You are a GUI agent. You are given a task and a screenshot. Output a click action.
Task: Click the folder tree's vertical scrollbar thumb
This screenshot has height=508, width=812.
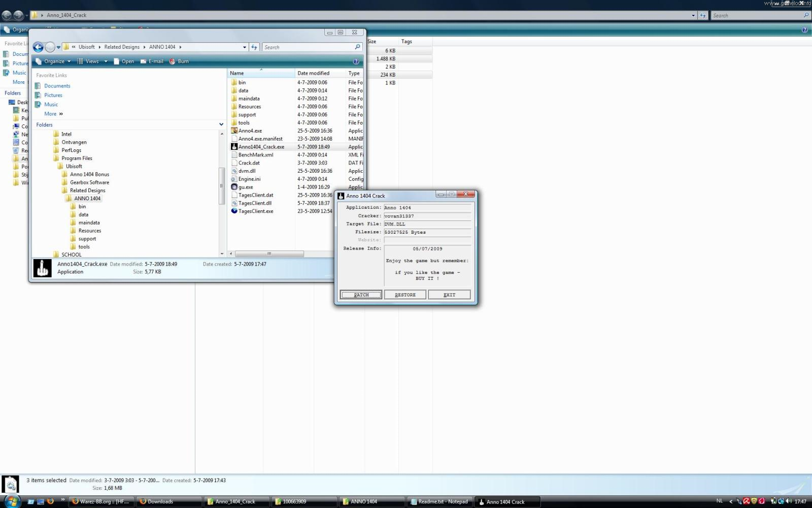click(x=222, y=185)
